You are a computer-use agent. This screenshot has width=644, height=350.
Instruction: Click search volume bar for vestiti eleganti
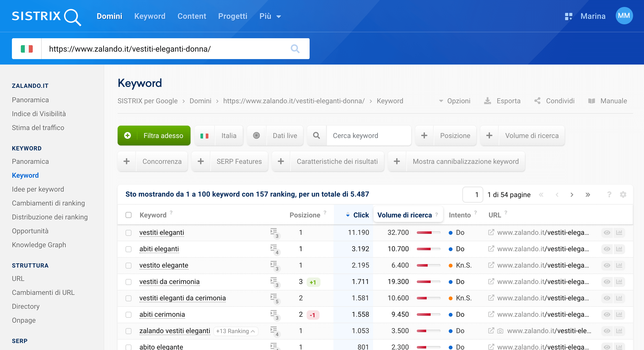coord(428,233)
